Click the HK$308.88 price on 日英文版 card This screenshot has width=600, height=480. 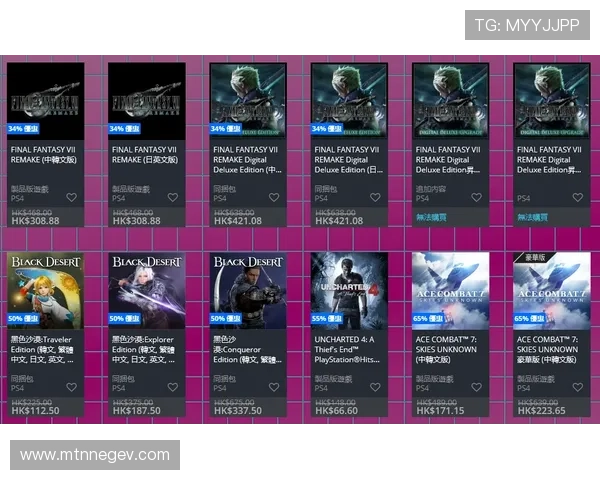pos(137,221)
